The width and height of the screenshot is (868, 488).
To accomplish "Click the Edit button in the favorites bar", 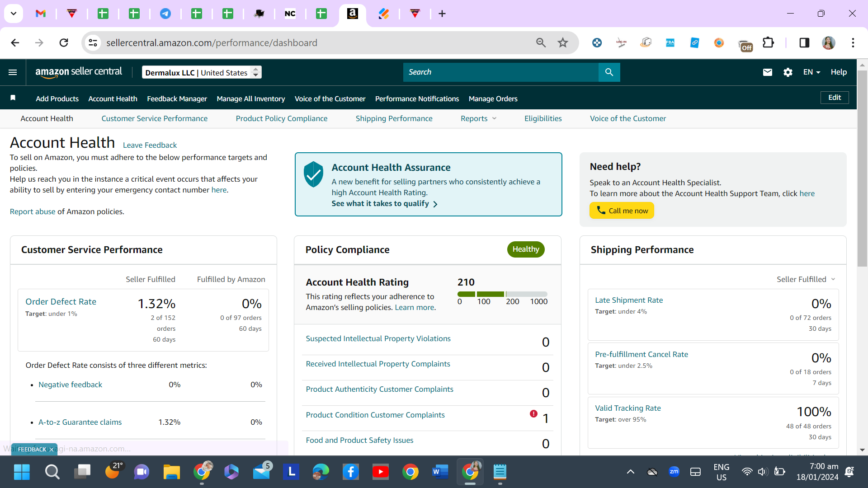I will coord(835,98).
